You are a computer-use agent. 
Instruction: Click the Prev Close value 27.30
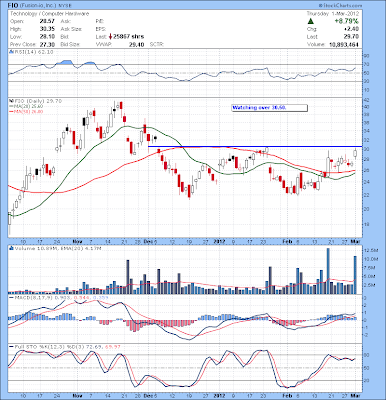pos(48,44)
